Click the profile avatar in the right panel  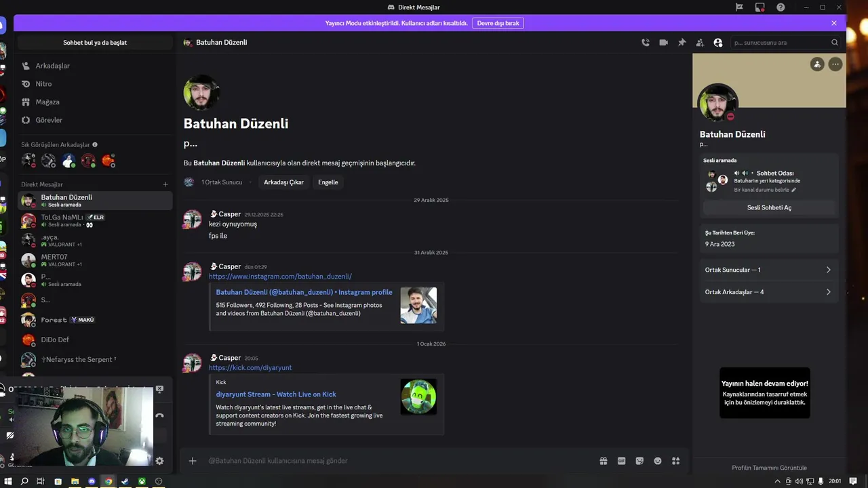(x=718, y=104)
